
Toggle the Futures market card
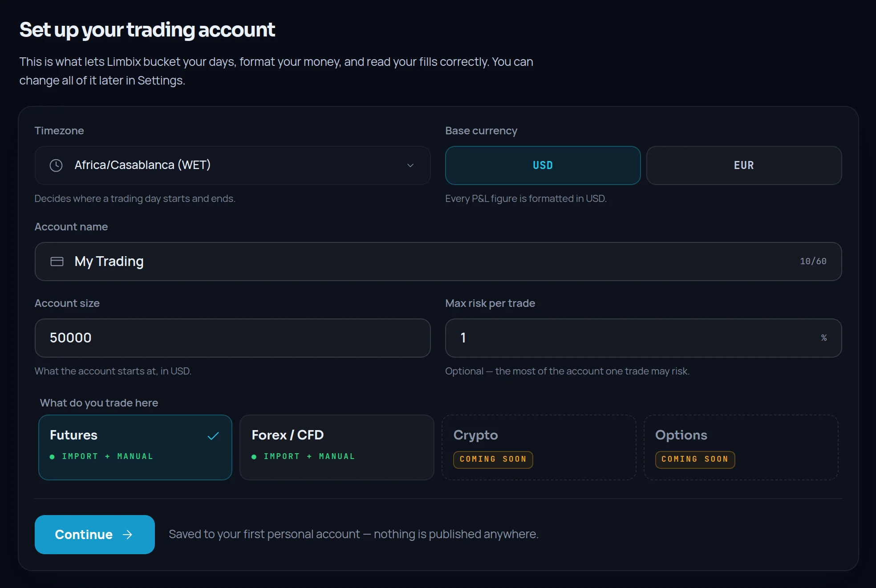pos(135,447)
